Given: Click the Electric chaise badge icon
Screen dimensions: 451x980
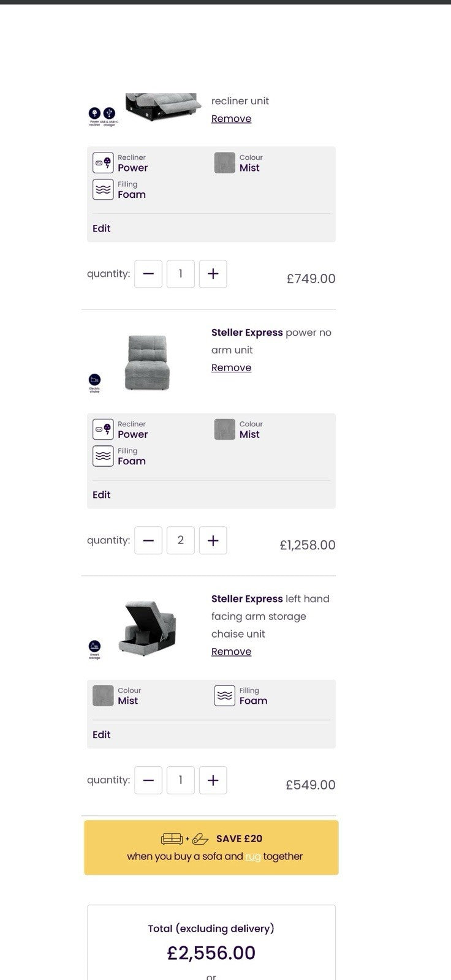Looking at the screenshot, I should coord(94,380).
